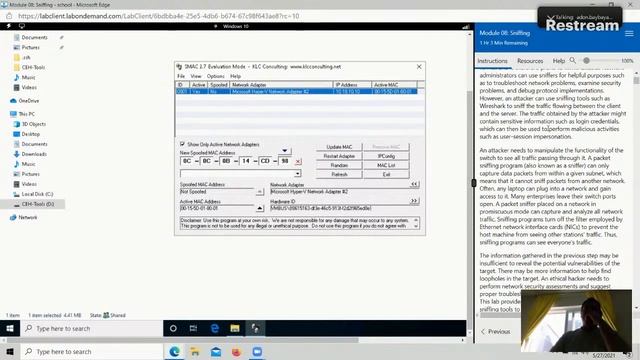Open the Zoom app on host taskbar

(257, 351)
